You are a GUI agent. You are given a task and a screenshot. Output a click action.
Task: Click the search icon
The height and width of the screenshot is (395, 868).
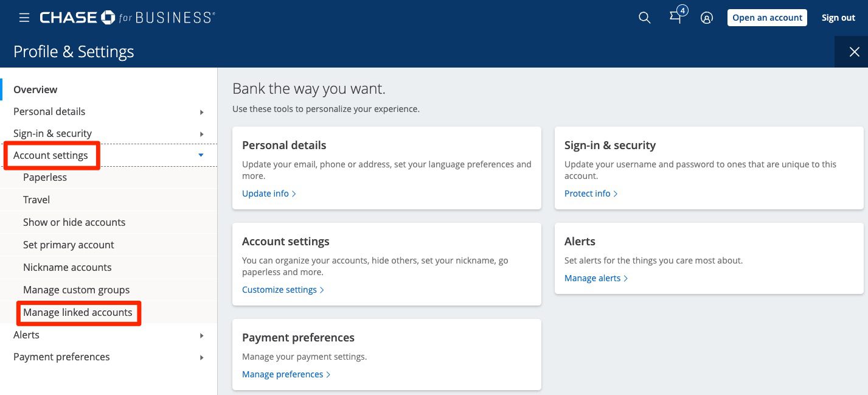pyautogui.click(x=644, y=18)
